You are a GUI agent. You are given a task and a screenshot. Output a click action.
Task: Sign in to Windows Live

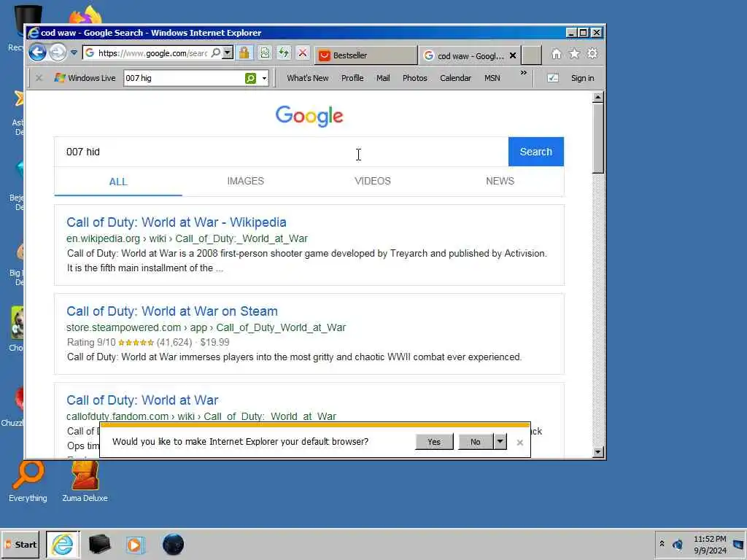click(582, 78)
